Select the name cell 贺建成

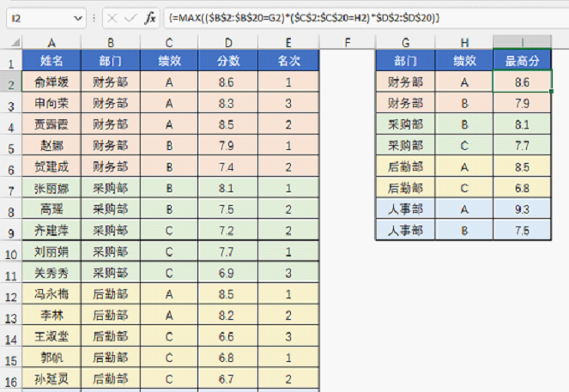(x=51, y=166)
